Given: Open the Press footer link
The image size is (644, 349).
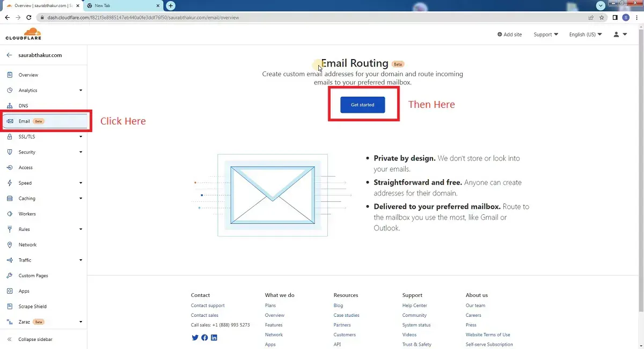Looking at the screenshot, I should pyautogui.click(x=471, y=325).
